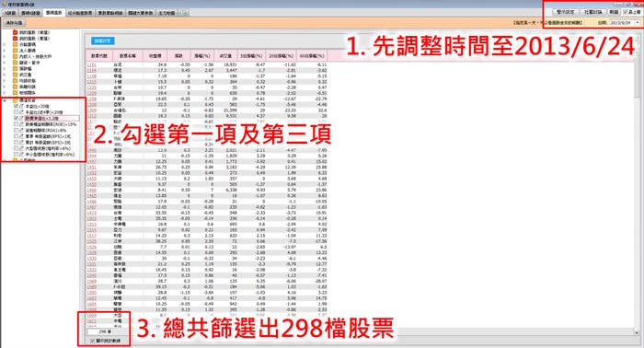This screenshot has height=348, width=644.
Task: Open stock code link in the 力麗 row
Action: pos(92,157)
